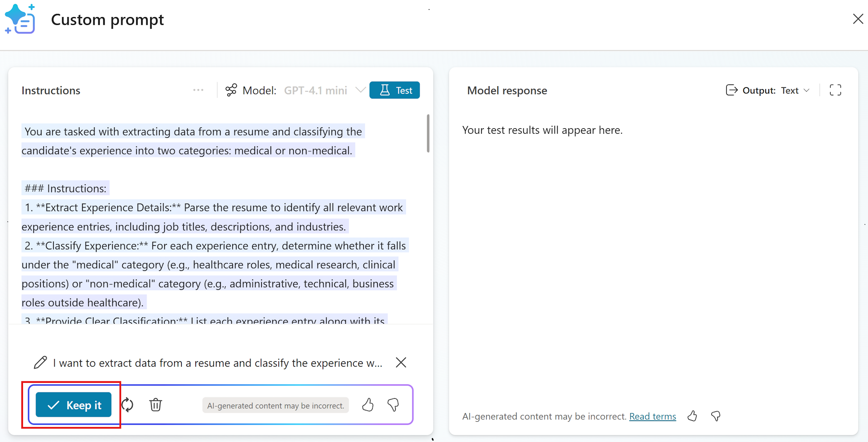Click the Custom prompt sparkle logo

pos(20,19)
